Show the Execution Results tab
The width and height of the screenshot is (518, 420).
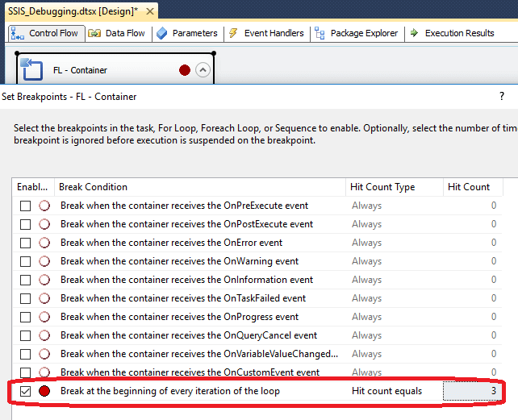coord(452,33)
